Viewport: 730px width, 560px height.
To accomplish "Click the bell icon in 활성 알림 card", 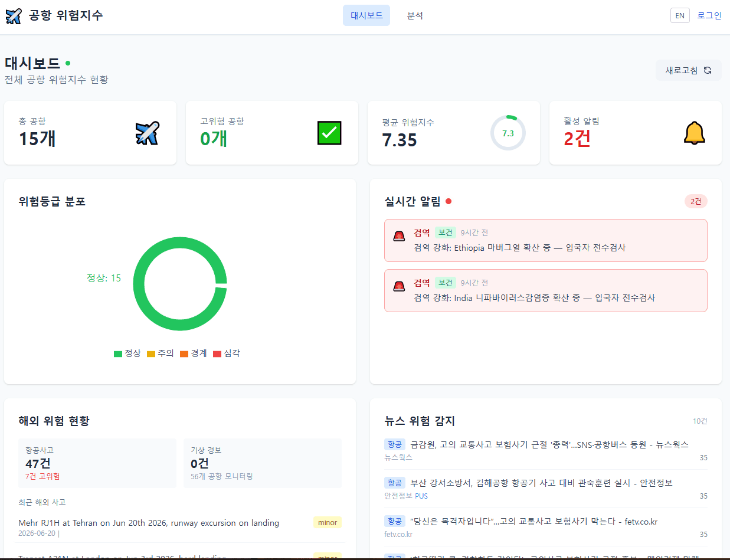I will pos(694,133).
